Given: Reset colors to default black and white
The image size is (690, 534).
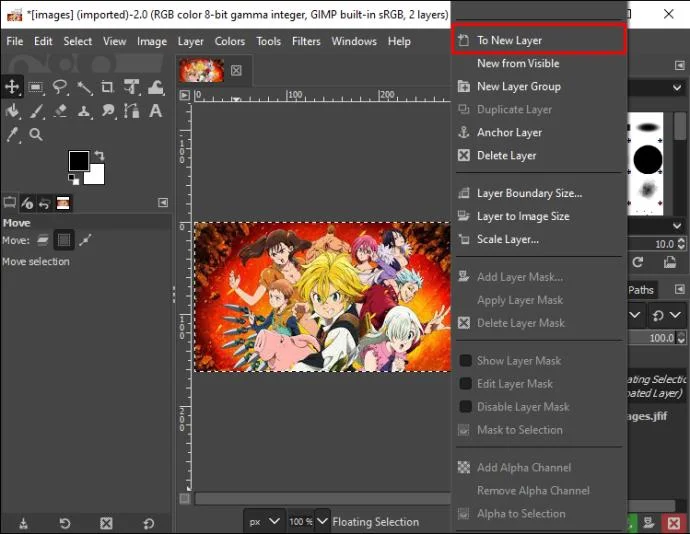Looking at the screenshot, I should [73, 179].
